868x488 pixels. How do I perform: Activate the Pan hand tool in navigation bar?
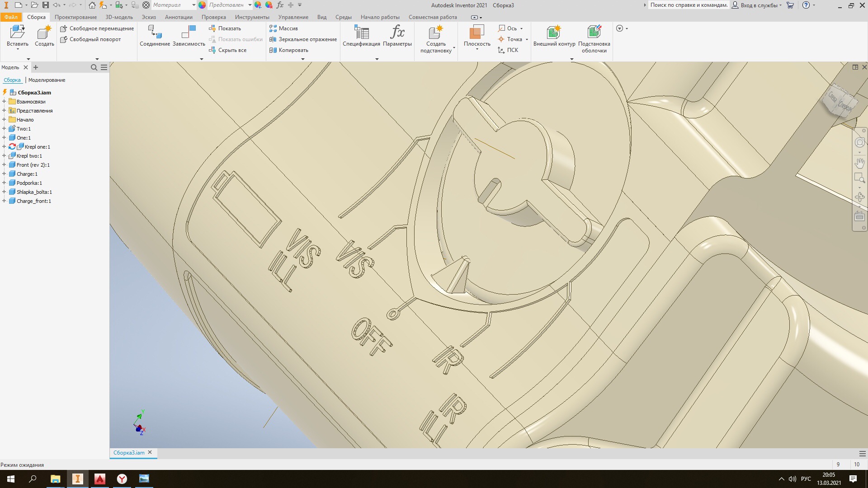859,163
